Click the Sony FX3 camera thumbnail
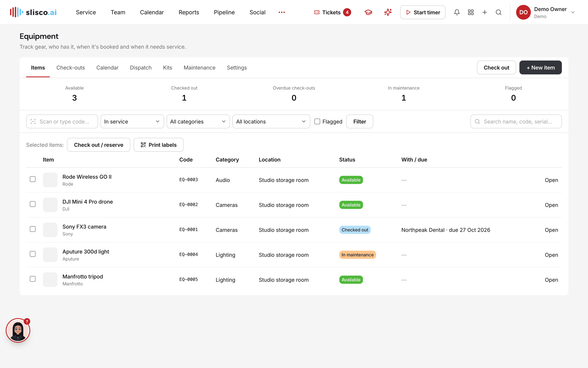 50,230
